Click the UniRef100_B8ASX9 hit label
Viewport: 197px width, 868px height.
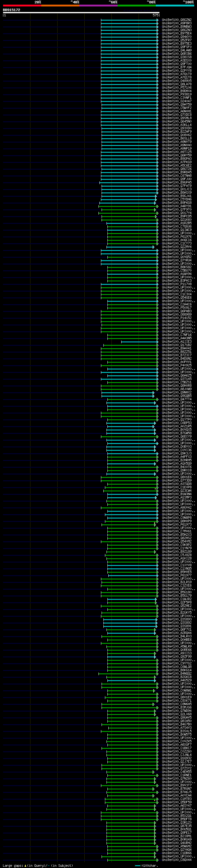[176, 193]
